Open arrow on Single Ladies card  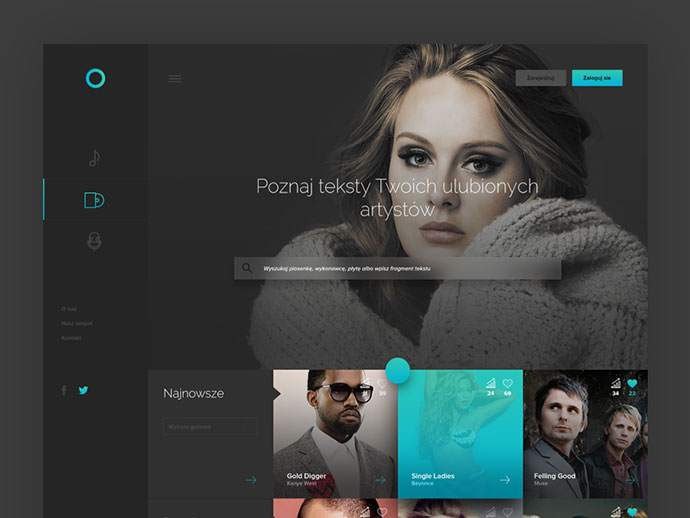coord(505,480)
